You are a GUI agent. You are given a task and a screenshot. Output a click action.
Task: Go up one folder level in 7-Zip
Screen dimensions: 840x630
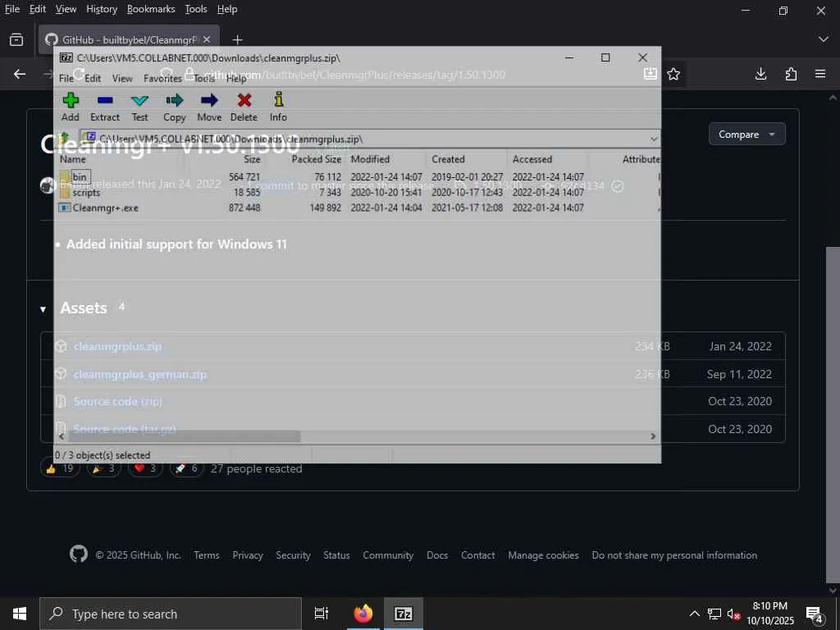[66, 138]
